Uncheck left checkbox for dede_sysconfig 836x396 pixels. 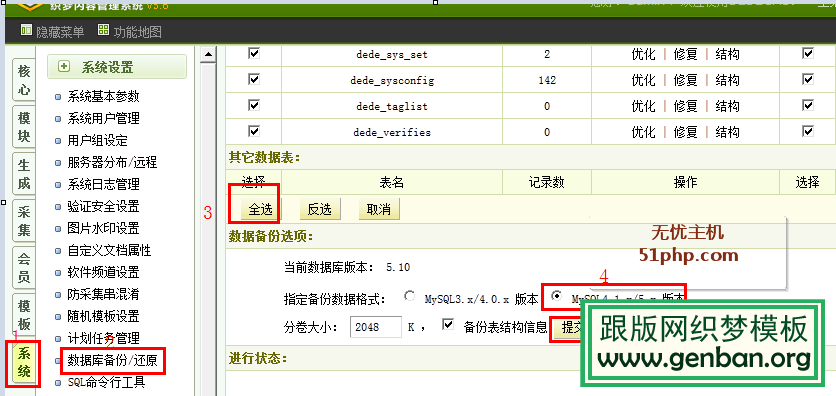click(254, 79)
